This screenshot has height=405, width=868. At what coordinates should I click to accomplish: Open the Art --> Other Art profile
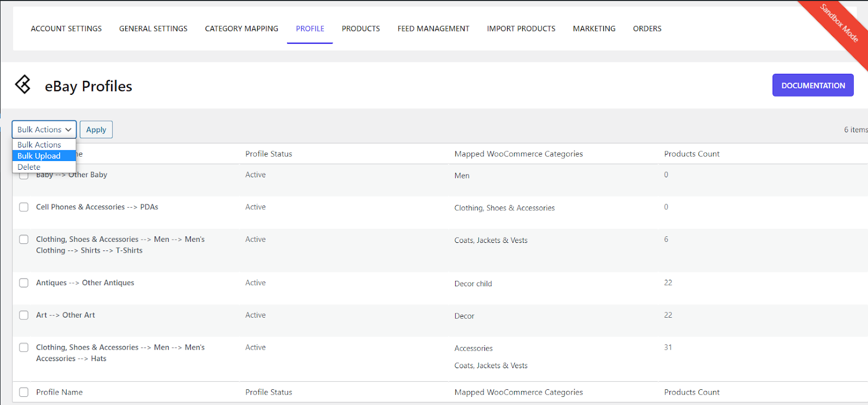66,315
